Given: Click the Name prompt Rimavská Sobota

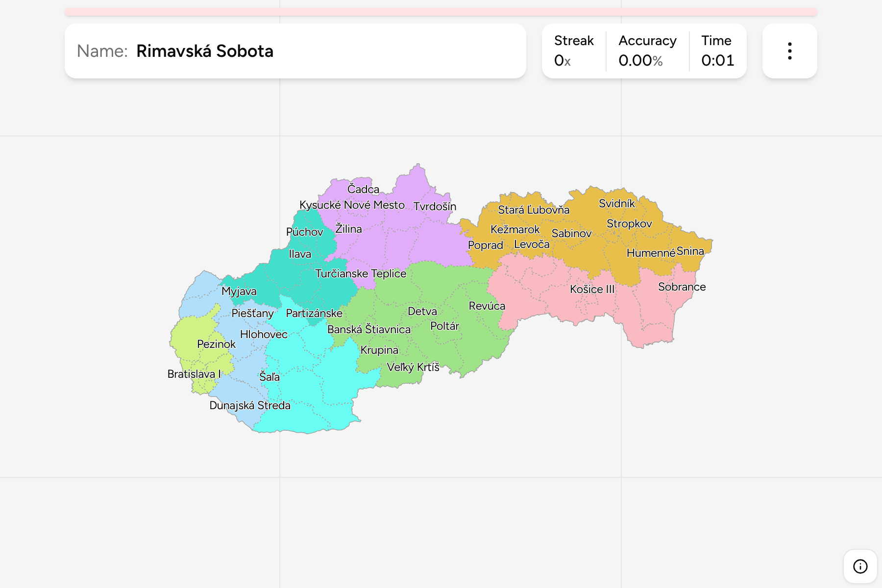Looking at the screenshot, I should click(x=205, y=51).
